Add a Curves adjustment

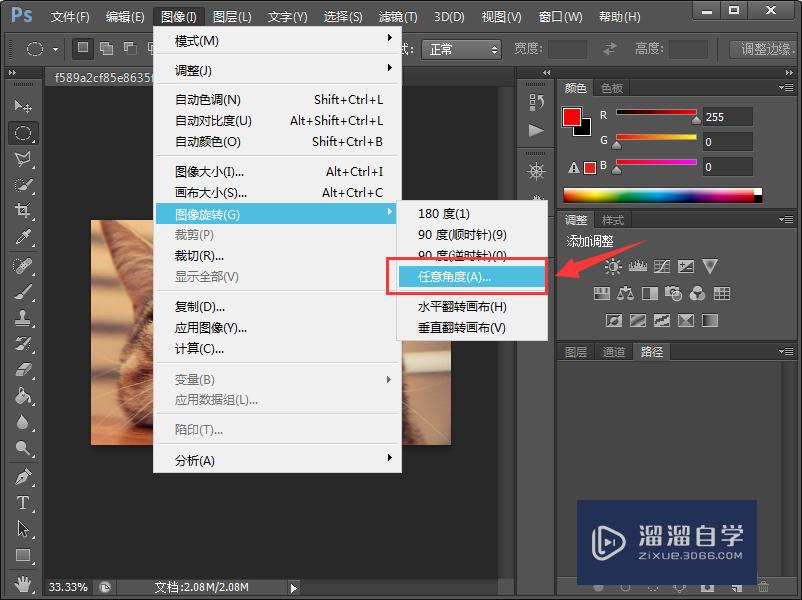coord(661,265)
